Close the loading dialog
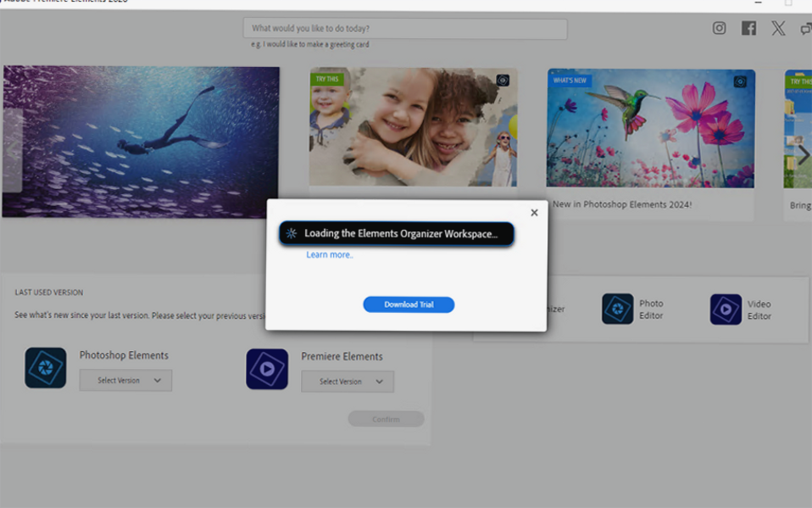 point(534,213)
